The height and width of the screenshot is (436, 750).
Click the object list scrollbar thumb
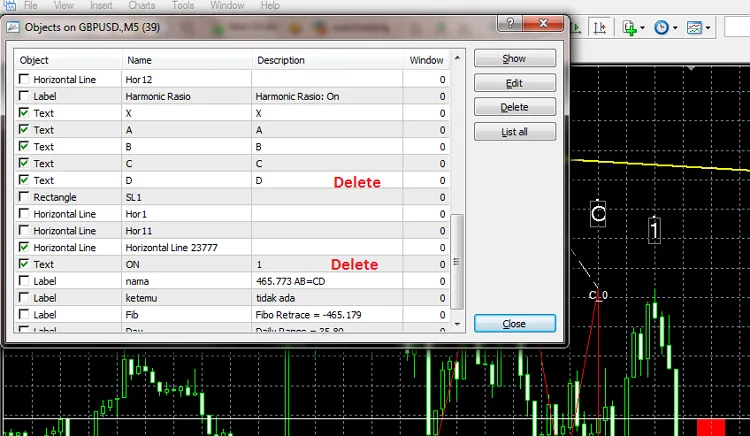point(458,260)
